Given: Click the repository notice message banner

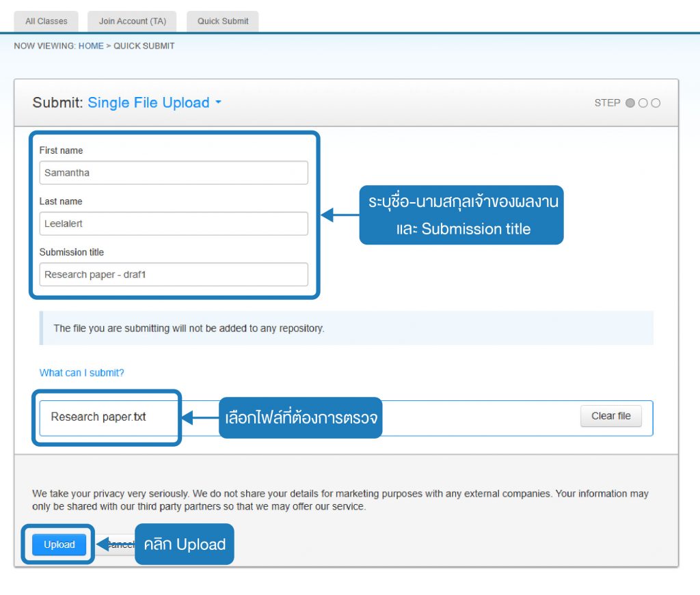Looking at the screenshot, I should point(347,329).
